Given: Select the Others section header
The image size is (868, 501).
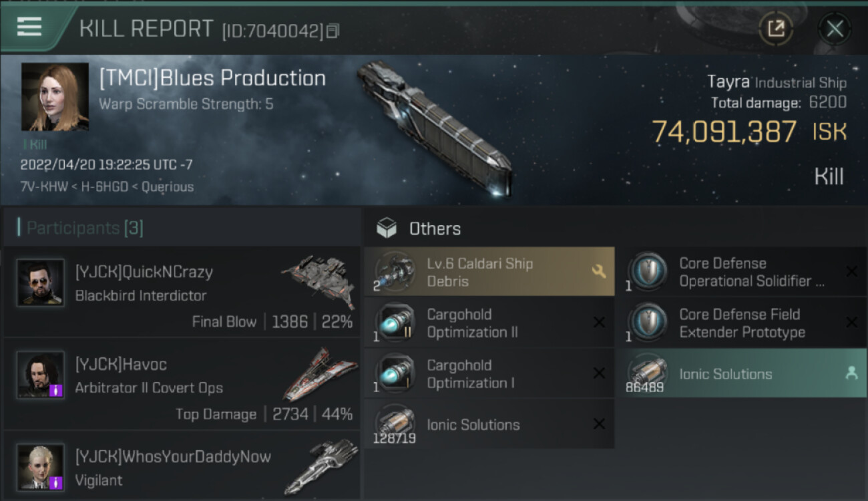Looking at the screenshot, I should pyautogui.click(x=435, y=228).
